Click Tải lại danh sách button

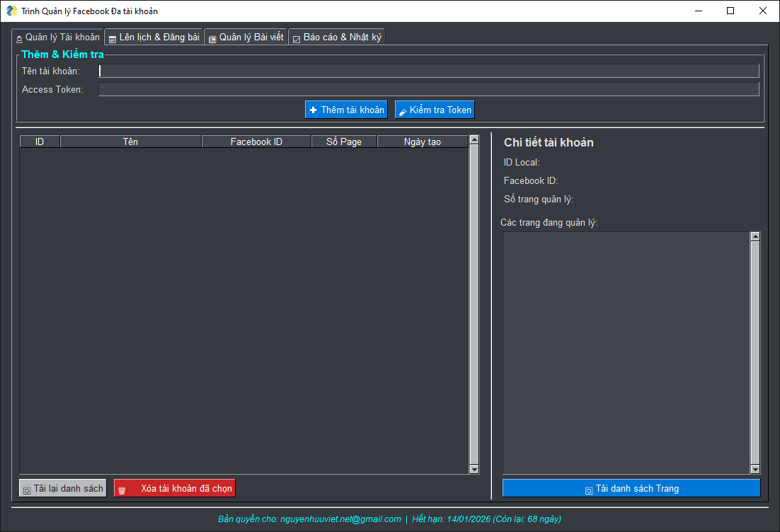pos(63,488)
